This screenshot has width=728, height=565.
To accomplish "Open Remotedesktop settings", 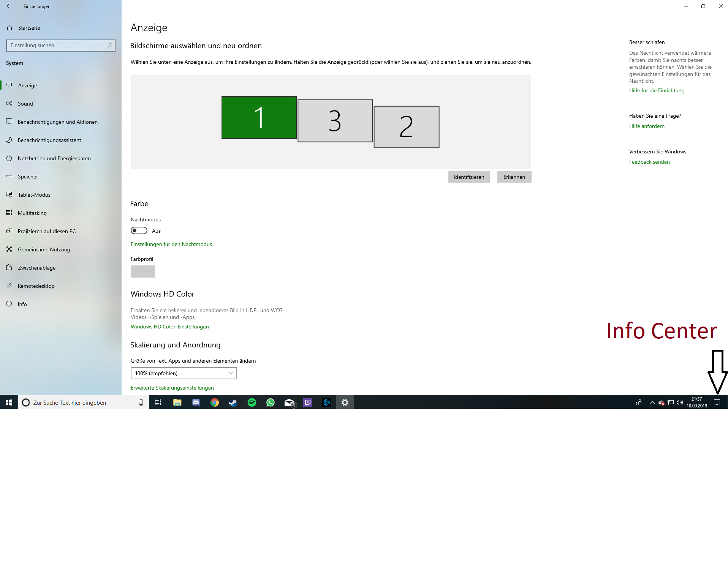I will click(36, 286).
